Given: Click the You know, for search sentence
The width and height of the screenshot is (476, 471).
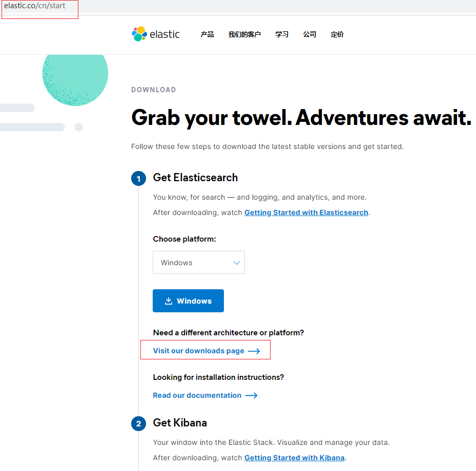Looking at the screenshot, I should (x=260, y=198).
